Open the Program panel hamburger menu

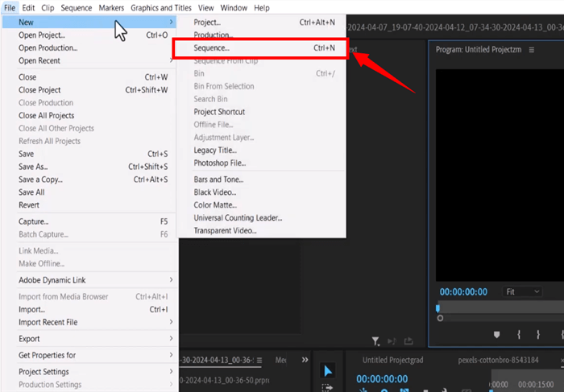click(532, 49)
